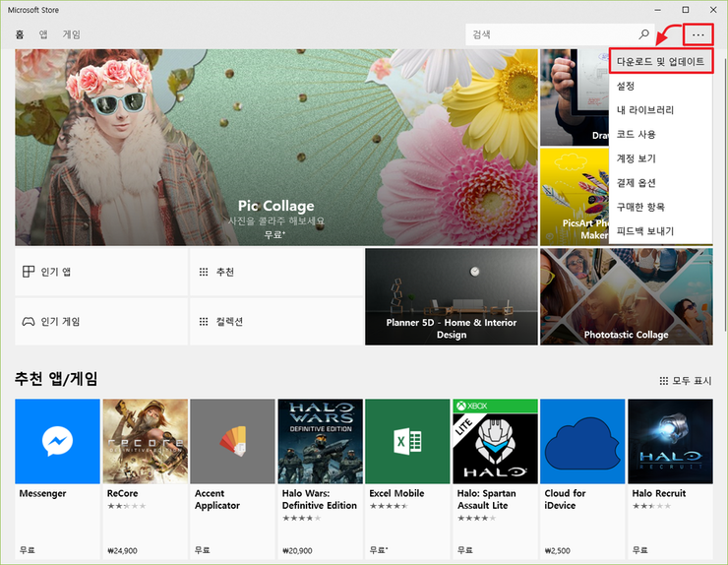Select 계정 보기 menu entry
This screenshot has width=728, height=565.
(x=661, y=158)
